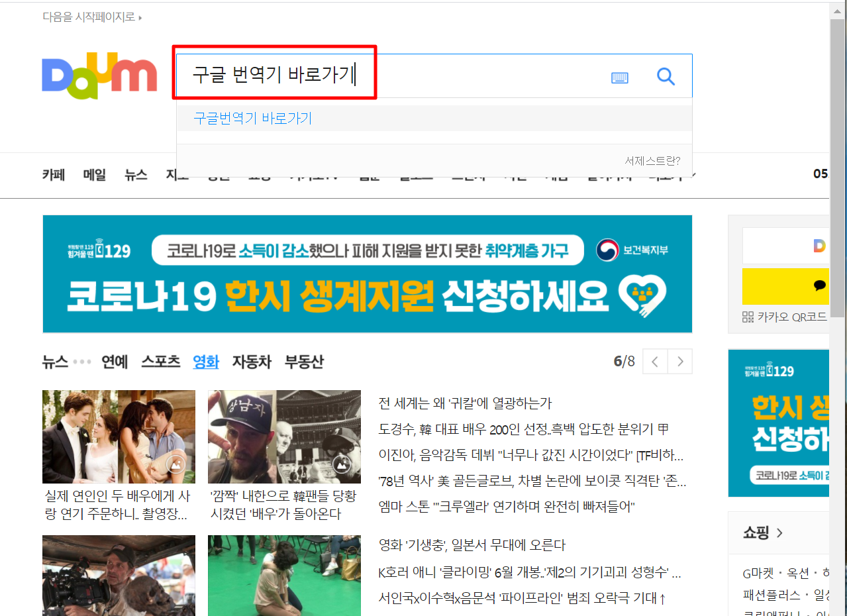Open headline 이진아, 음악감독 데뷔
Image resolution: width=847 pixels, height=616 pixels.
click(x=531, y=455)
